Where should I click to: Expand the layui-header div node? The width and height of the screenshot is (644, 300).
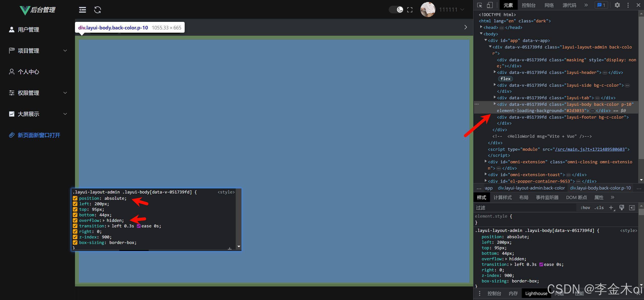(495, 72)
